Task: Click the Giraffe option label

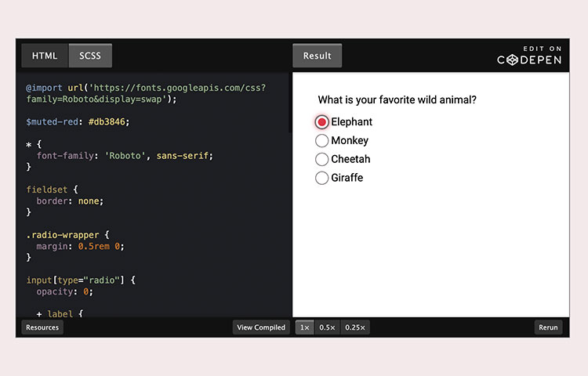Action: (347, 179)
